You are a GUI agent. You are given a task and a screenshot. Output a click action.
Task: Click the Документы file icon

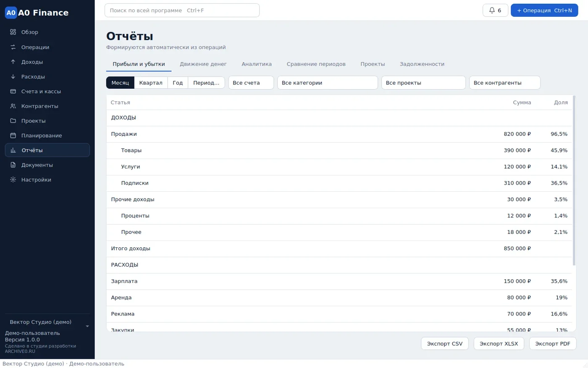coord(13,165)
